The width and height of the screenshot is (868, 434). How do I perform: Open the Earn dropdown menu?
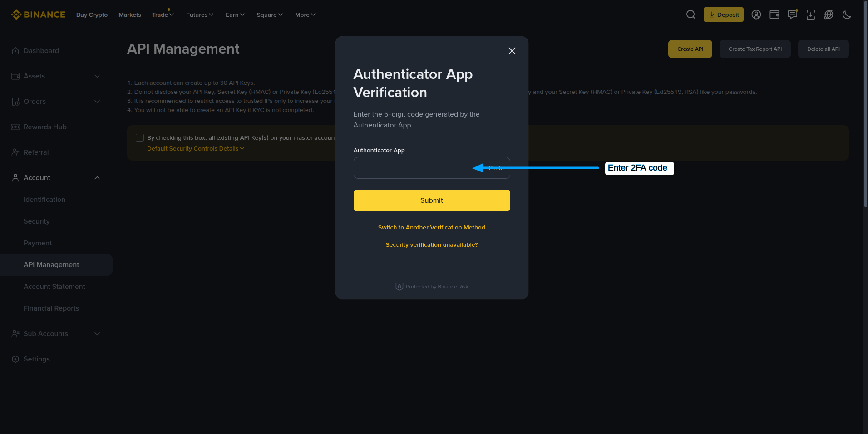[235, 15]
